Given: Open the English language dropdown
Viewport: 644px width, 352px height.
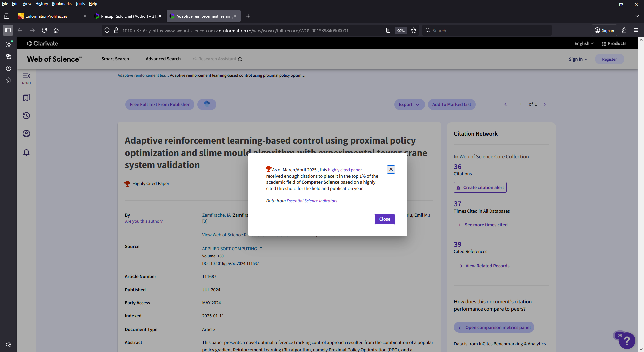Looking at the screenshot, I should click(584, 44).
